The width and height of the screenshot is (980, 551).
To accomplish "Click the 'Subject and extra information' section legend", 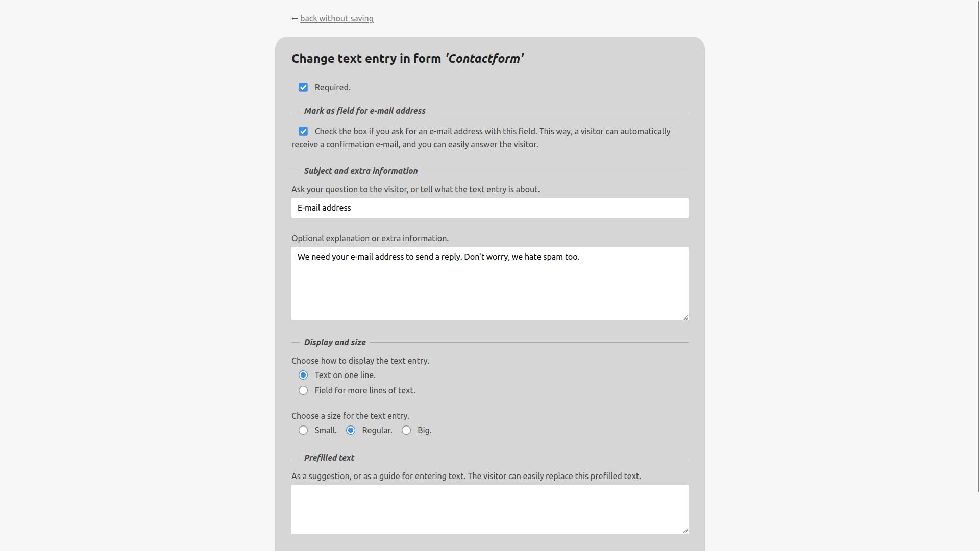I will tap(361, 171).
